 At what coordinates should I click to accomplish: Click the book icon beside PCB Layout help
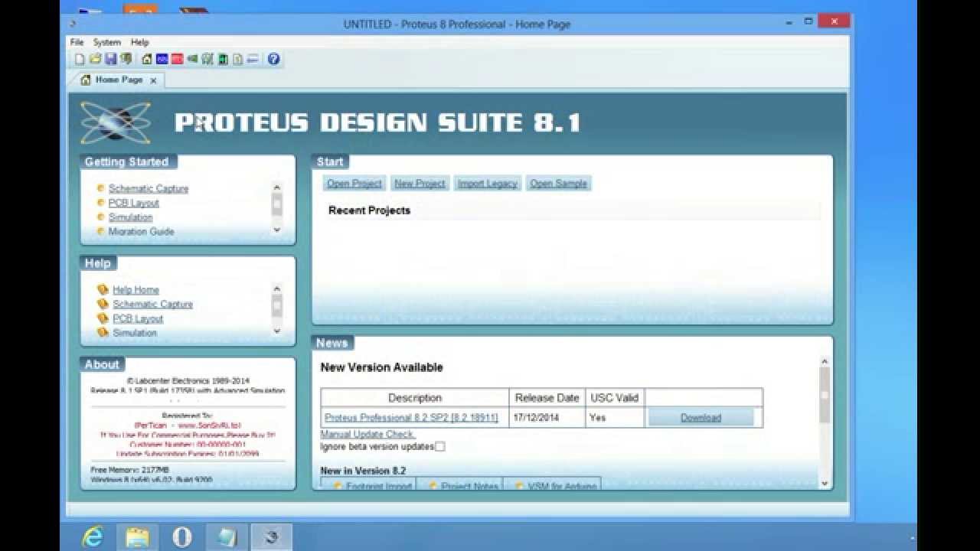[x=103, y=318]
